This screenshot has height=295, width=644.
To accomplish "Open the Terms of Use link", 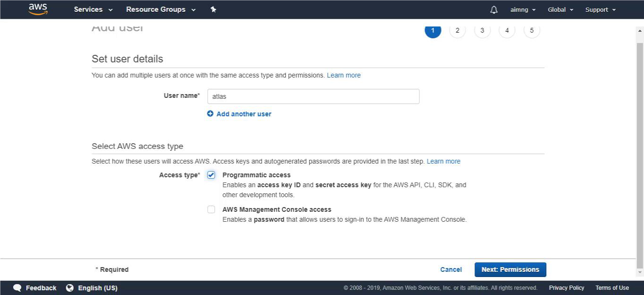I will pos(612,288).
